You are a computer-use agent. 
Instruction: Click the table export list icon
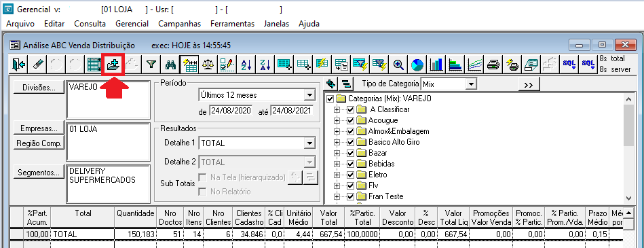point(341,65)
